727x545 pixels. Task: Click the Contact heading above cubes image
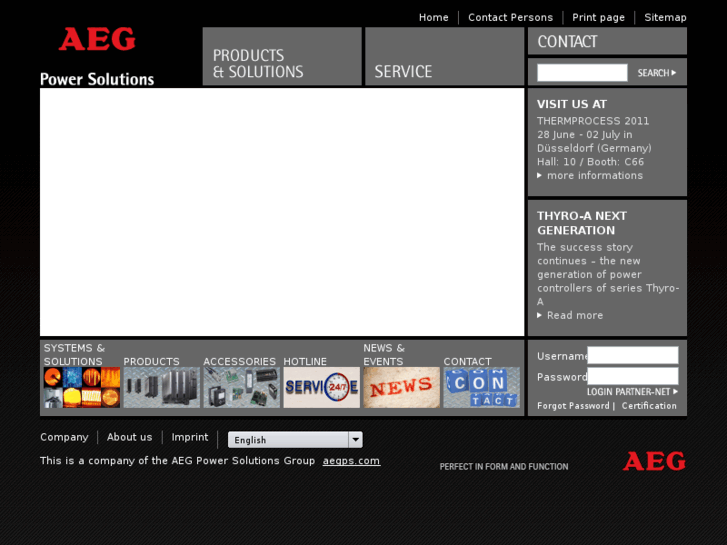[467, 361]
